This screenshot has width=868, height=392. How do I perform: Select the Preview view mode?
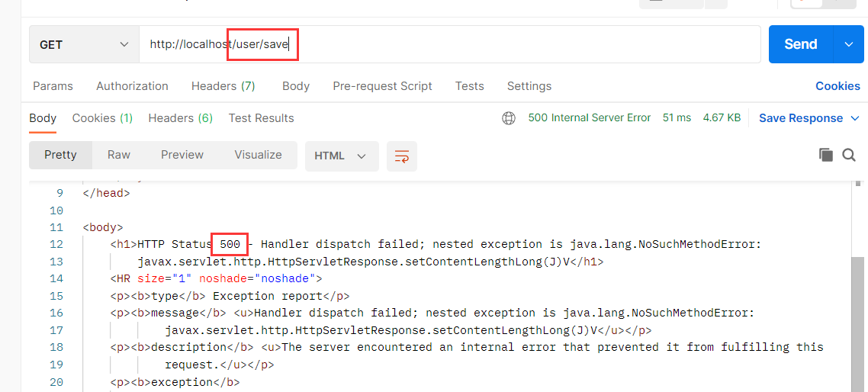[182, 155]
